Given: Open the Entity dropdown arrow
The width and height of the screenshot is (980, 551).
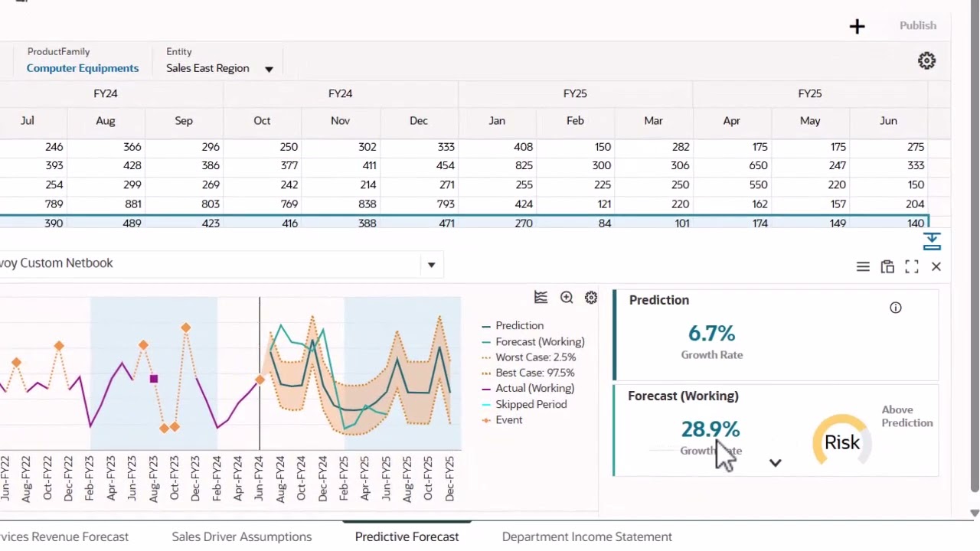Looking at the screenshot, I should pos(269,69).
